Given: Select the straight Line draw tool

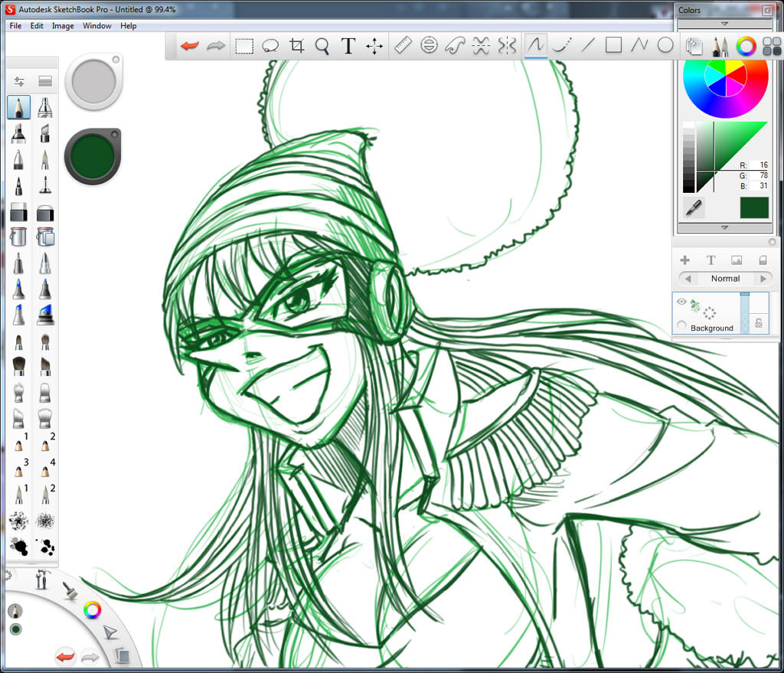Looking at the screenshot, I should tap(588, 45).
